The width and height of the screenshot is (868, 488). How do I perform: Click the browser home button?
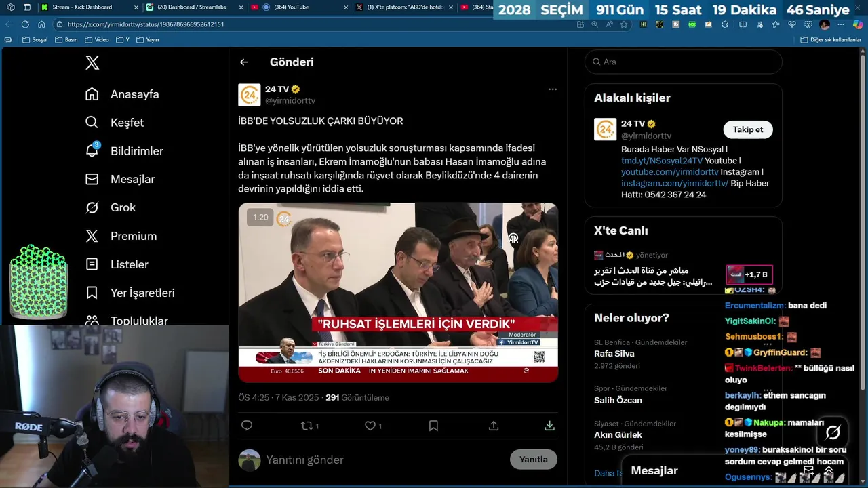tap(43, 24)
